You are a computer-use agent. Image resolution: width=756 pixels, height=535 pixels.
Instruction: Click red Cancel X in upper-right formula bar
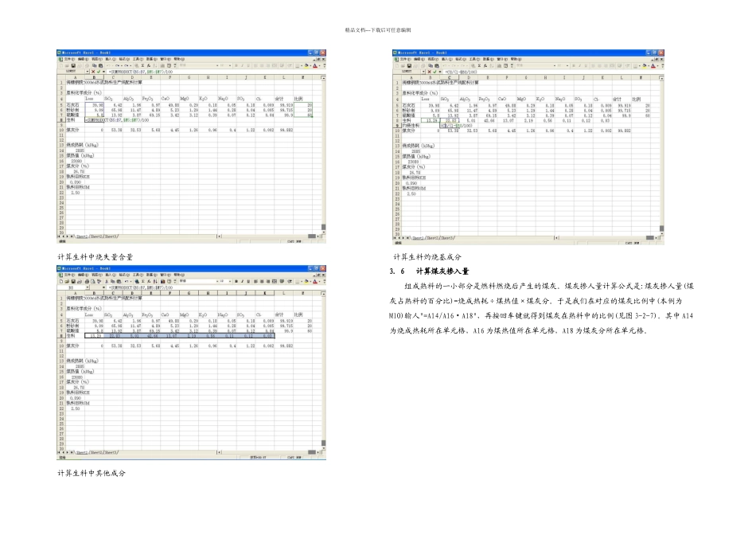pos(429,72)
